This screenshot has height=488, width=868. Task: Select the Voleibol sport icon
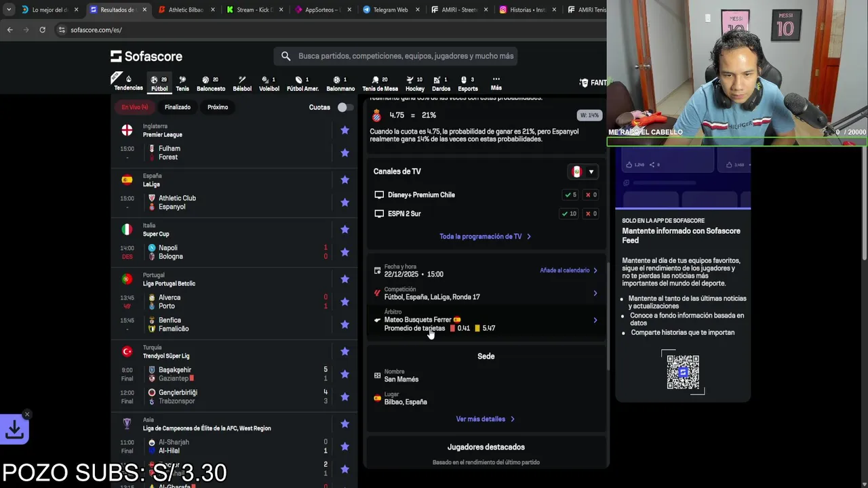tap(269, 83)
